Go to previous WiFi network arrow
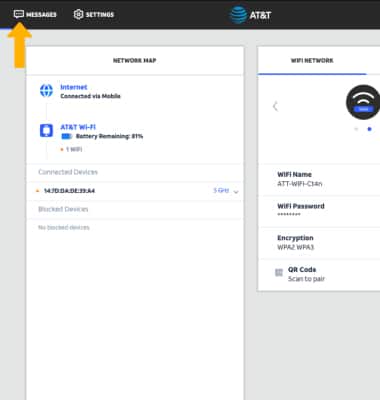 pyautogui.click(x=275, y=106)
